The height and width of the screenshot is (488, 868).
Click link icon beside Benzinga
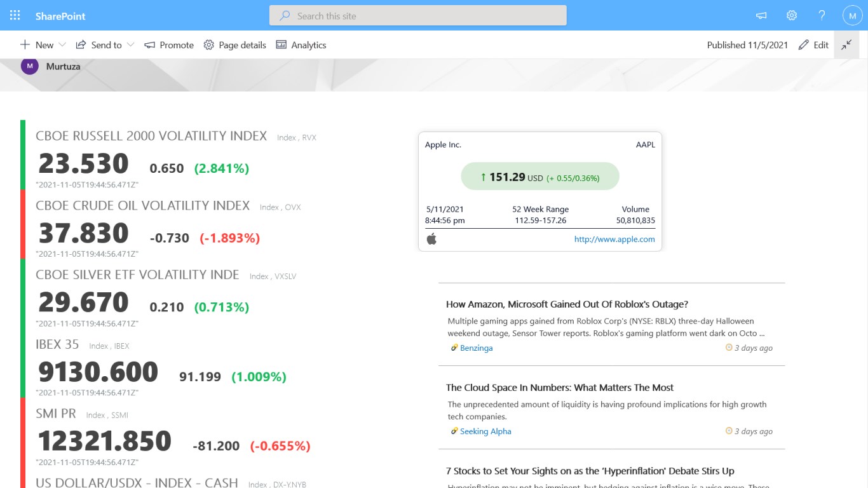coord(454,348)
